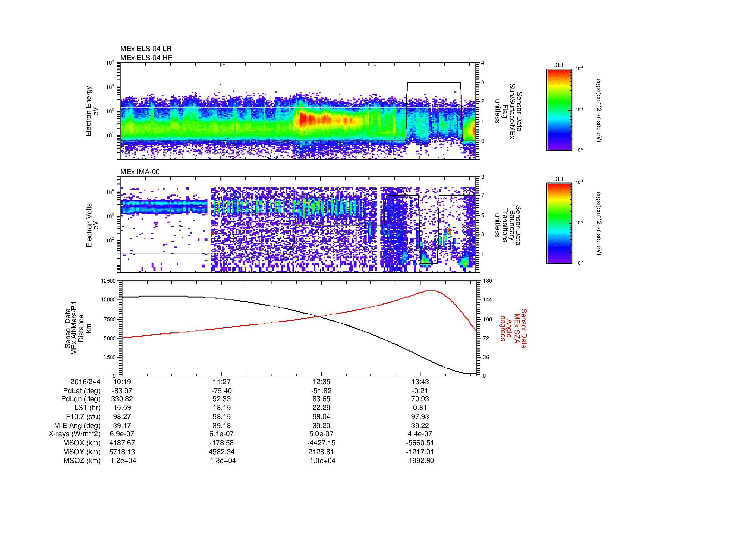The image size is (756, 534).
Task: Click LST value 0.81
Action: [x=420, y=408]
